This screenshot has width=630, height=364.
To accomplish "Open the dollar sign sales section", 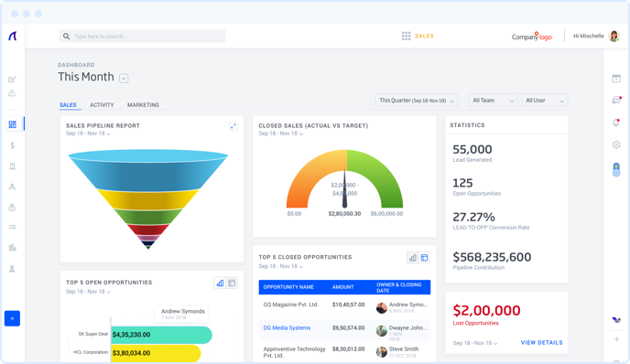I will (x=13, y=145).
